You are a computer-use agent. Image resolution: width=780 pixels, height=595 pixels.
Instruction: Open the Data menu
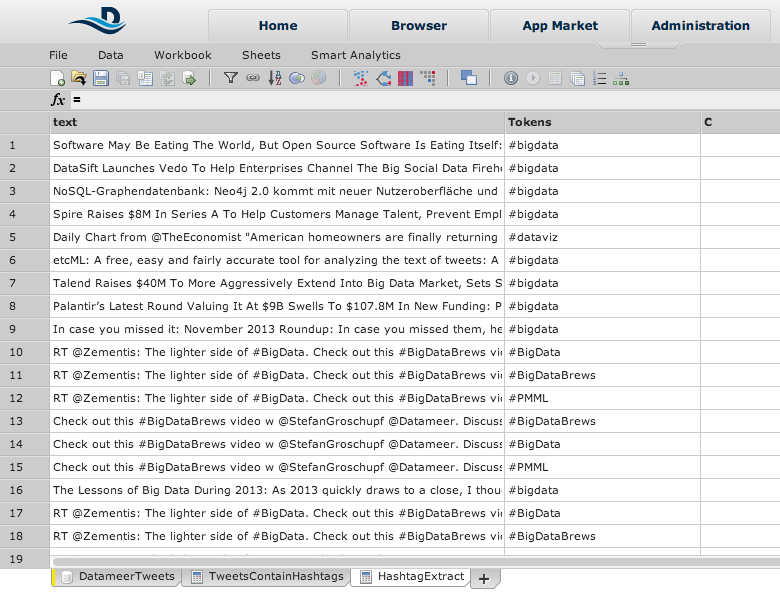(110, 55)
